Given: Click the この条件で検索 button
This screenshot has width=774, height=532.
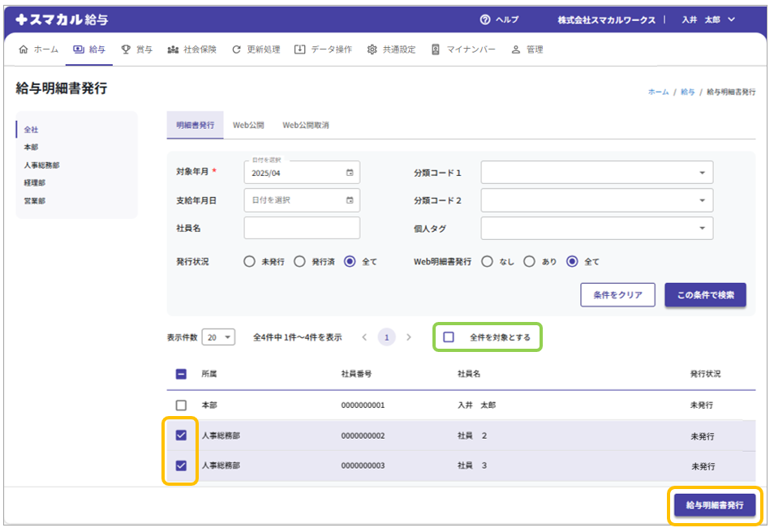Looking at the screenshot, I should (705, 295).
